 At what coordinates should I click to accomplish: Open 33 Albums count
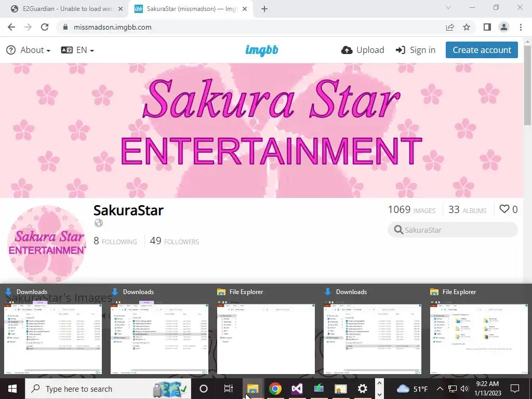[x=467, y=210]
